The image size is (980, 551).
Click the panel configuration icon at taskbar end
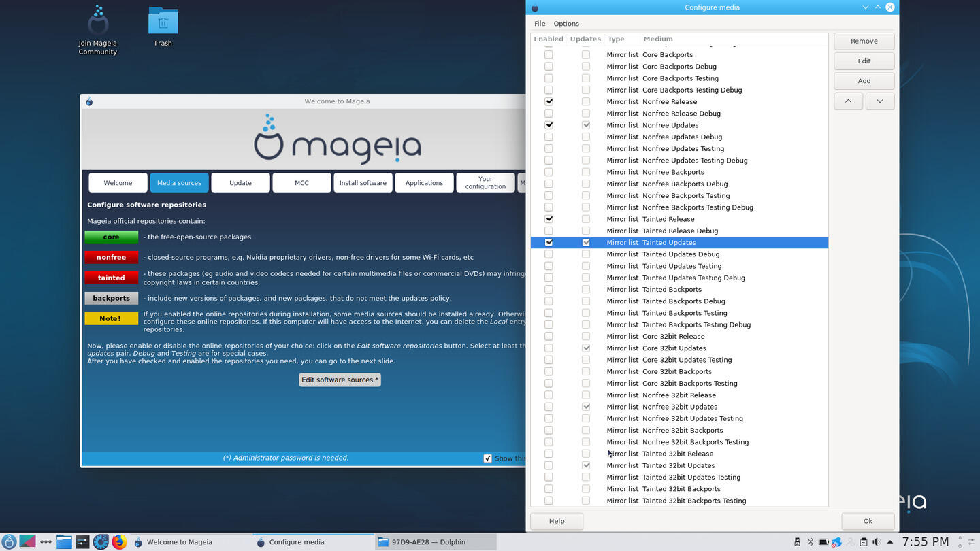pyautogui.click(x=972, y=542)
